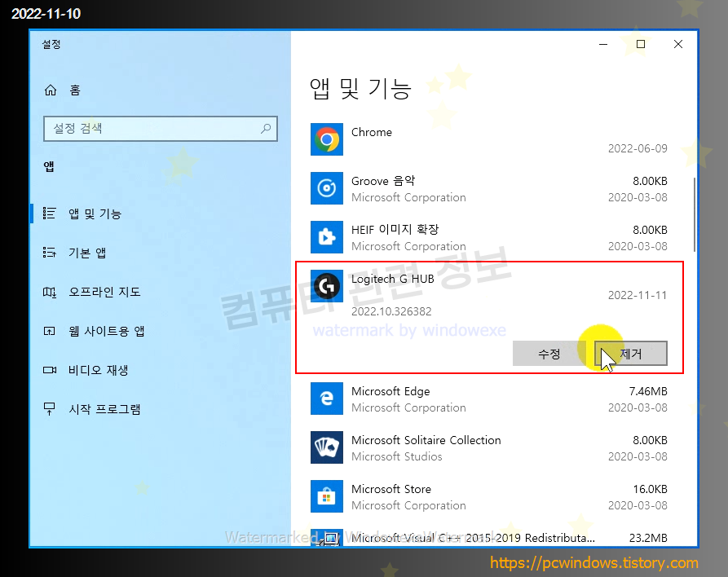728x577 pixels.
Task: Close the 설정 window
Action: click(677, 44)
